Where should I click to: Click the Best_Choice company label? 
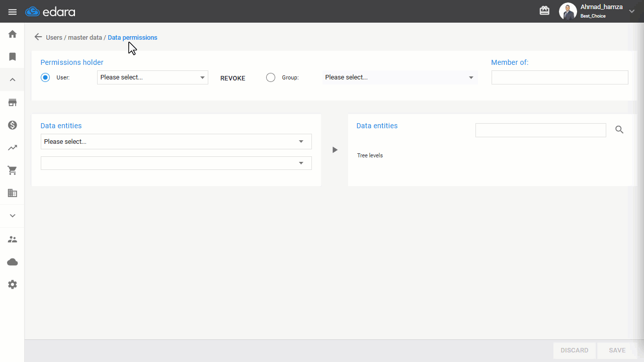click(593, 16)
